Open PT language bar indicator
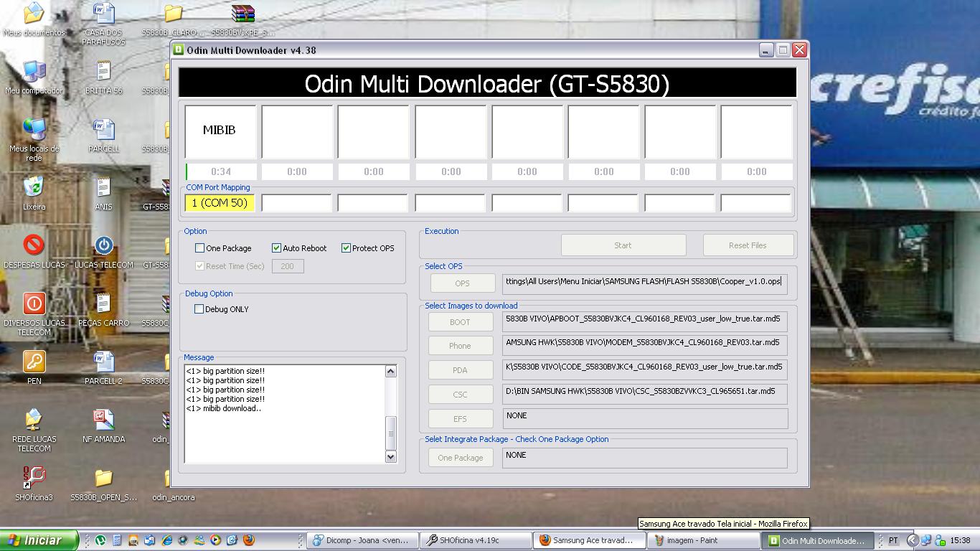 pos(893,541)
